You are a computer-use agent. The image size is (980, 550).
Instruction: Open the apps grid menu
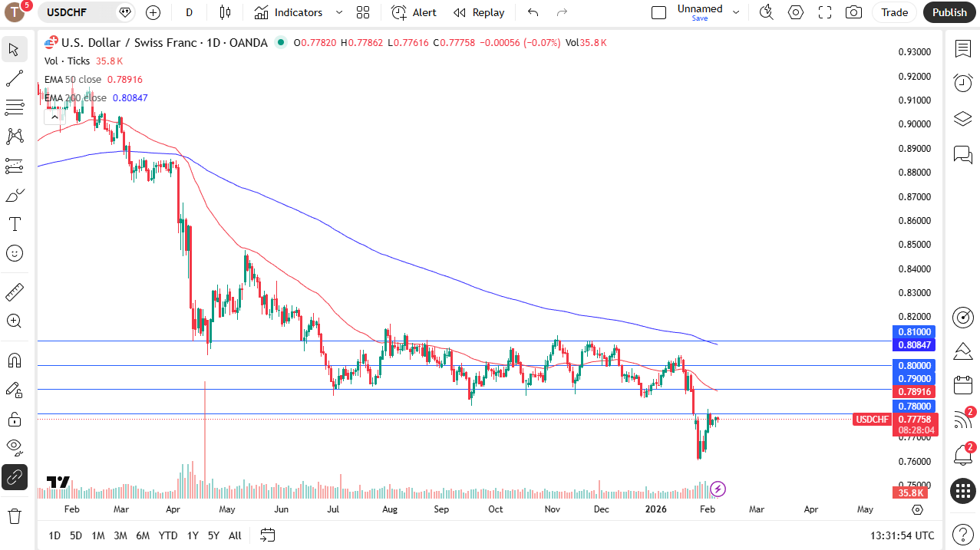(x=963, y=491)
